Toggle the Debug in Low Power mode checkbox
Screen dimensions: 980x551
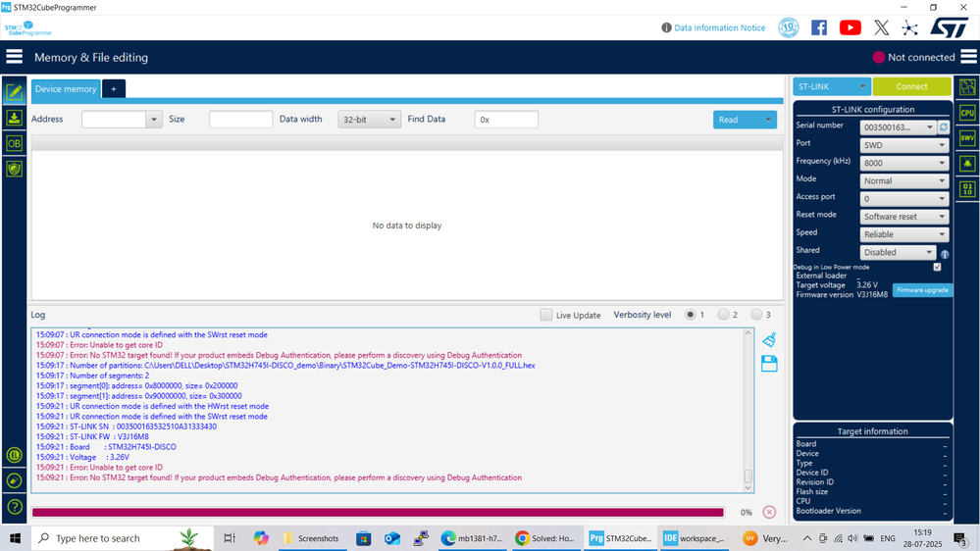click(937, 267)
